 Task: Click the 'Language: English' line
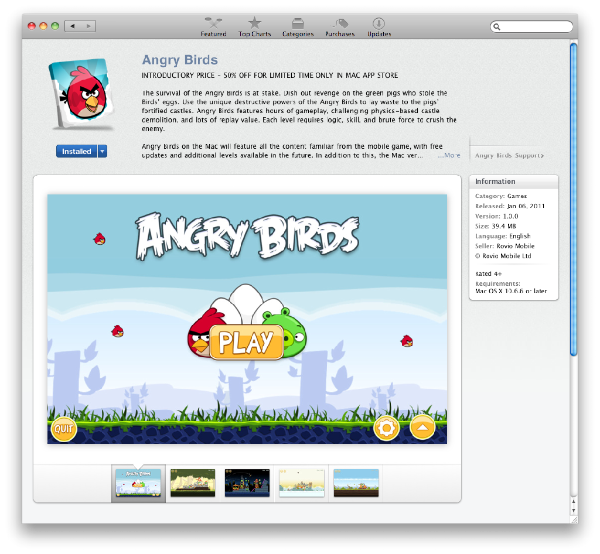pyautogui.click(x=503, y=236)
